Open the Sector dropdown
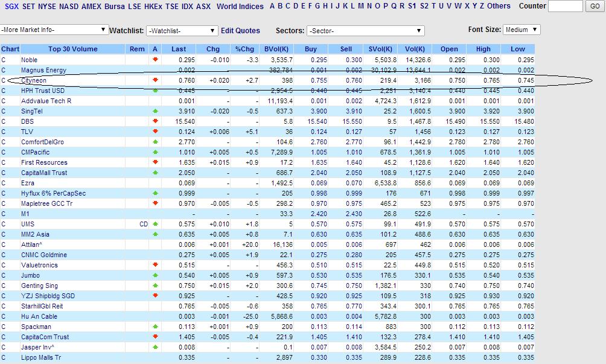 366,31
